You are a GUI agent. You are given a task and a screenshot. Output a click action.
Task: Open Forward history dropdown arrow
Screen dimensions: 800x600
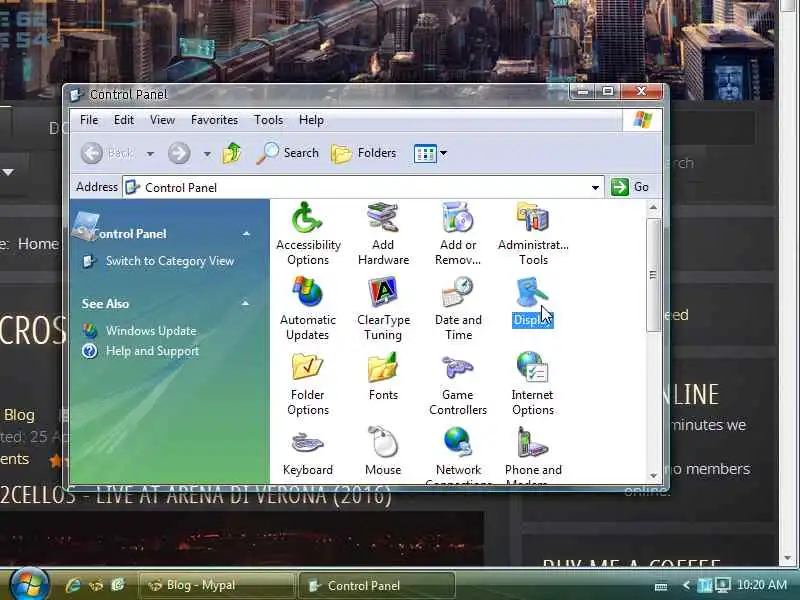[207, 153]
